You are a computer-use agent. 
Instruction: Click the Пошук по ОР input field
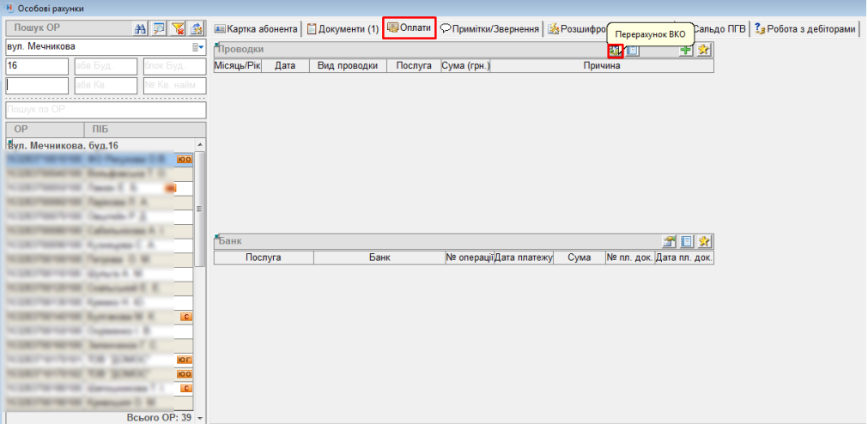click(106, 110)
